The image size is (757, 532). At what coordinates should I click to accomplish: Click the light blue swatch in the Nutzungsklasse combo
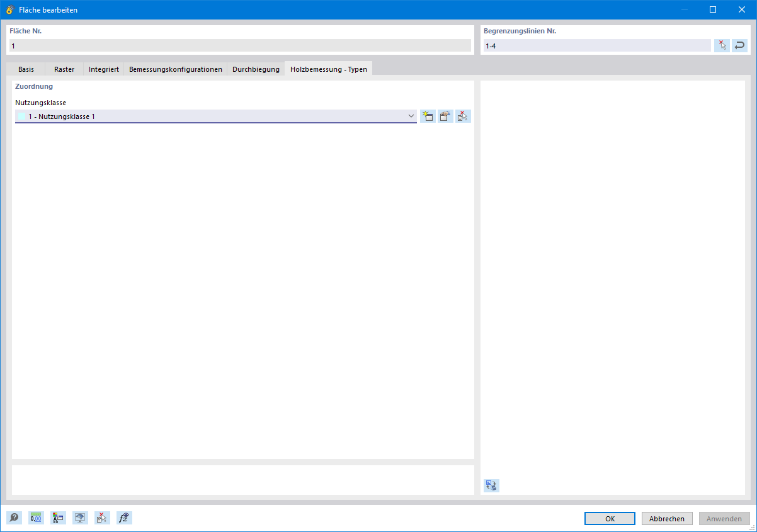(x=22, y=116)
